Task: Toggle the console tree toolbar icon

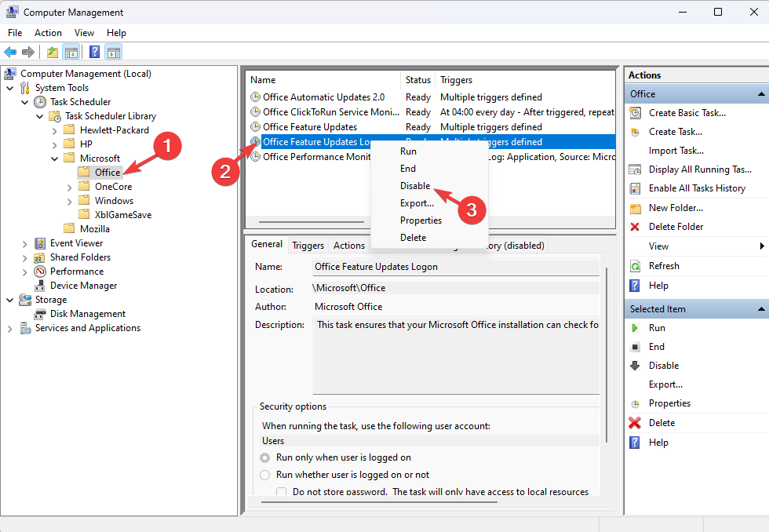Action: pos(71,52)
